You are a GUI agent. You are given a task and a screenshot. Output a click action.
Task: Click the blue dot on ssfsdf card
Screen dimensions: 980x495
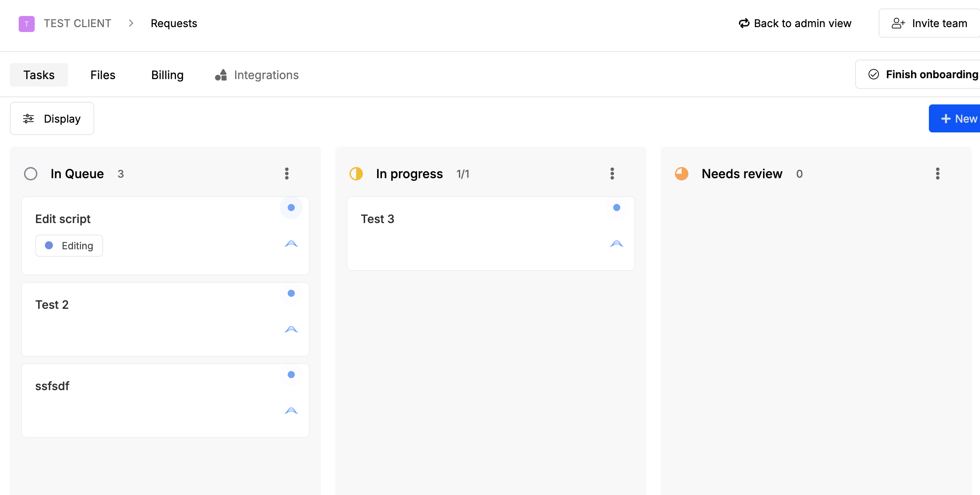click(291, 375)
